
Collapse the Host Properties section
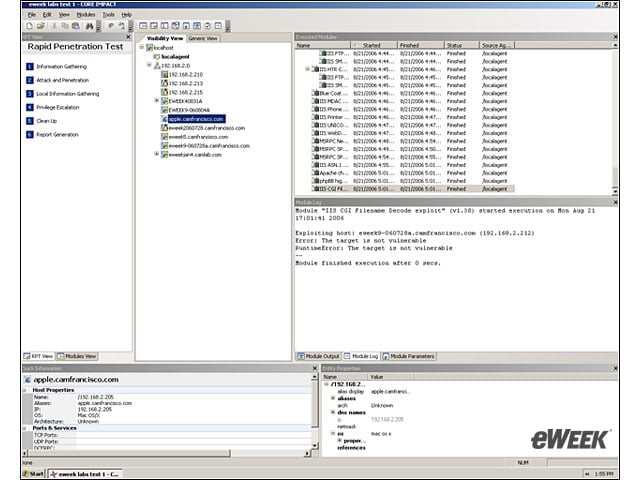click(x=25, y=391)
